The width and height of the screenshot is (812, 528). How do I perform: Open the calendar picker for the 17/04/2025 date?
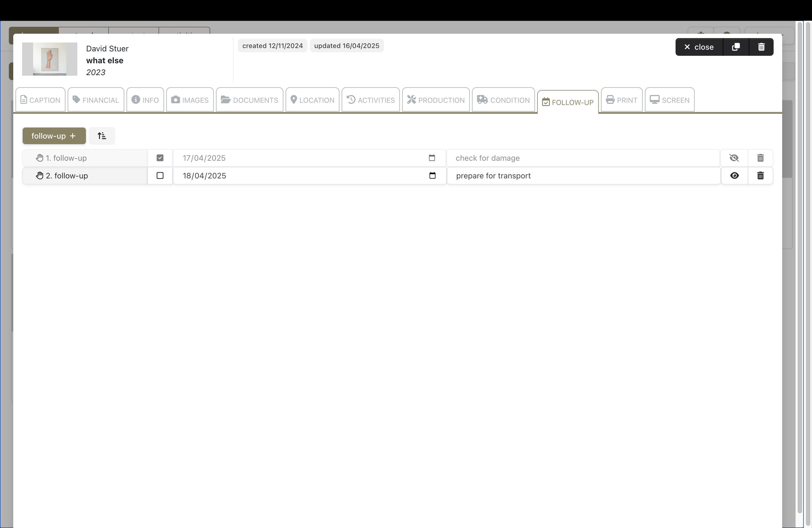pos(432,158)
